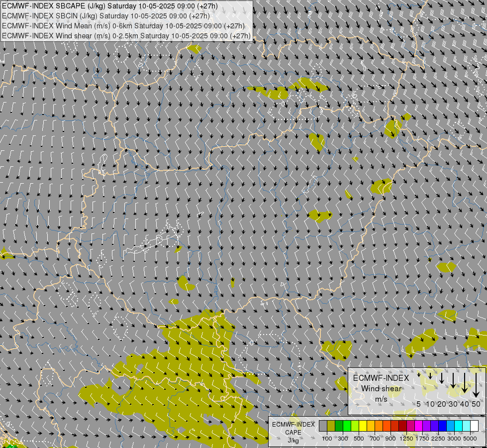This screenshot has width=487, height=448.
Task: Click the 5 m/s wind shear legend arrow
Action: [x=419, y=375]
